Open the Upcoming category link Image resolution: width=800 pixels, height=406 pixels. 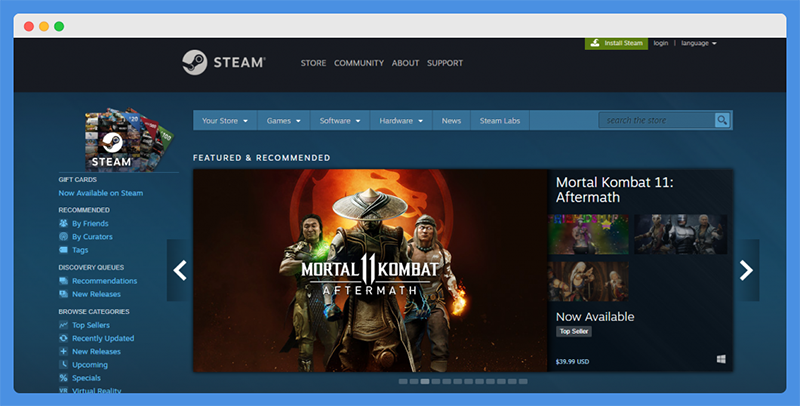point(90,365)
